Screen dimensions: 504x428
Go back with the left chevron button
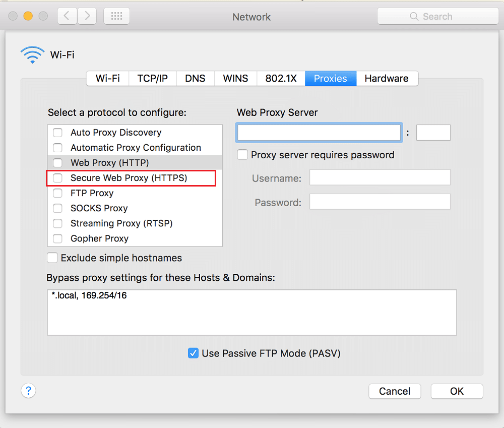tap(67, 16)
